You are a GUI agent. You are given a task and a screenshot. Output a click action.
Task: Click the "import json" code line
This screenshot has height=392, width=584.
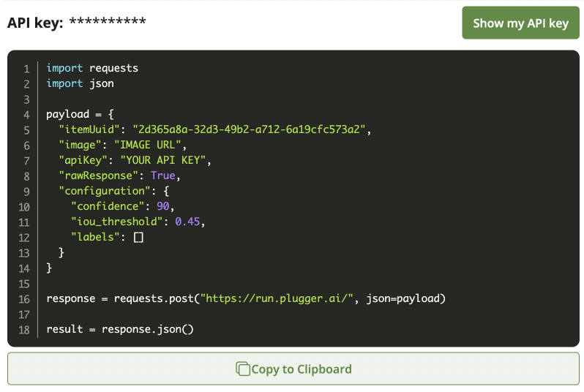[80, 83]
